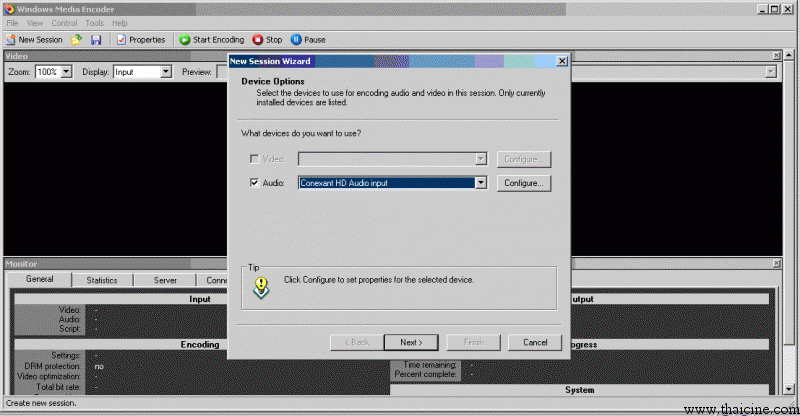Switch to the Server tab

pos(165,280)
